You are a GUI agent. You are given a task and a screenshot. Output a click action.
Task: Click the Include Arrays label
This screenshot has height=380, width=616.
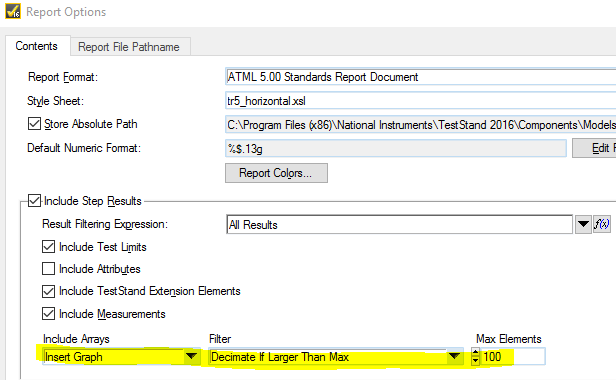76,339
